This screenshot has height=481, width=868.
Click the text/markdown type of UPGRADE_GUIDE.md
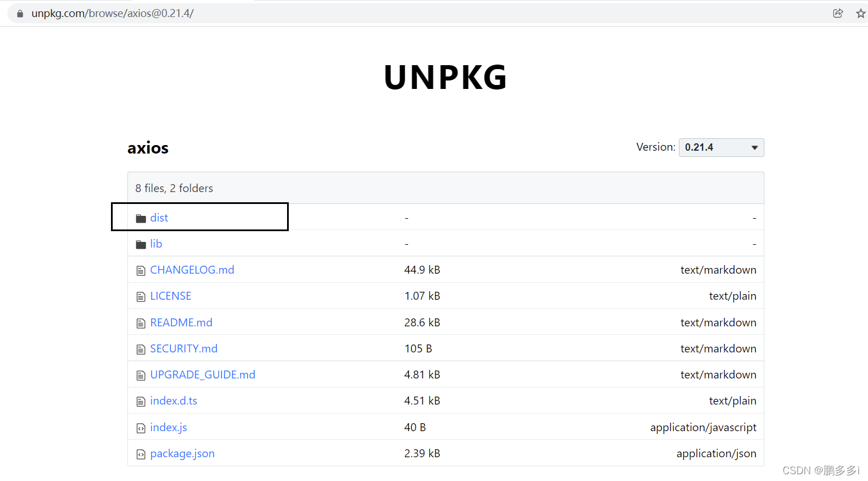click(x=719, y=374)
